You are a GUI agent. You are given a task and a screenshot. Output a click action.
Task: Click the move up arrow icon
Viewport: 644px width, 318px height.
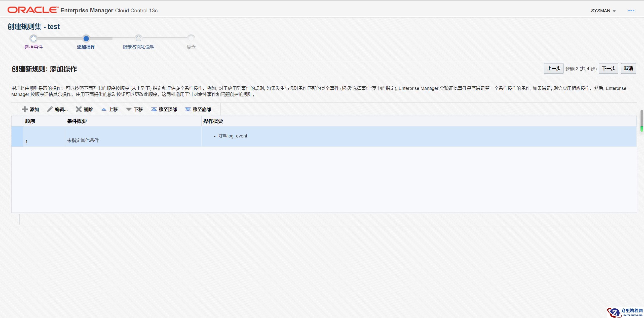(104, 109)
